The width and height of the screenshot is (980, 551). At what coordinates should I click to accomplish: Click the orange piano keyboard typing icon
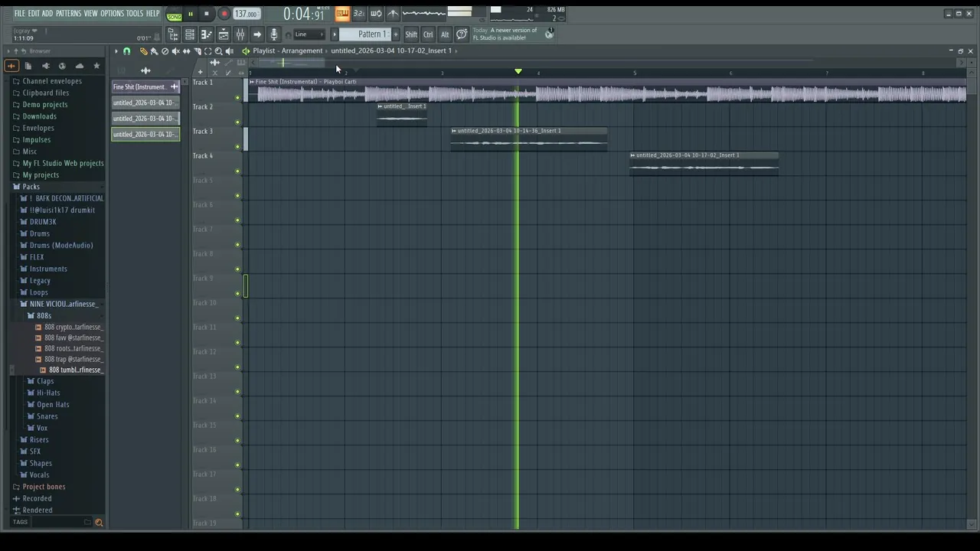tap(342, 13)
